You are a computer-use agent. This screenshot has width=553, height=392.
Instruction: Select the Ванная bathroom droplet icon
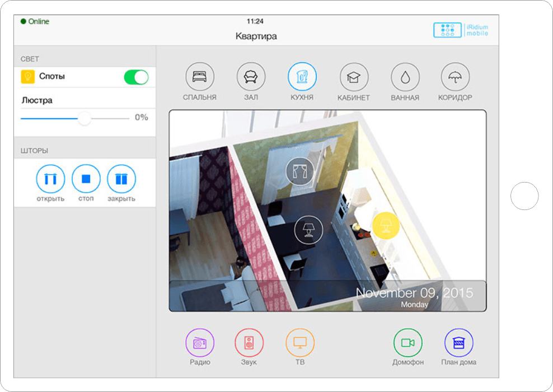tap(405, 77)
